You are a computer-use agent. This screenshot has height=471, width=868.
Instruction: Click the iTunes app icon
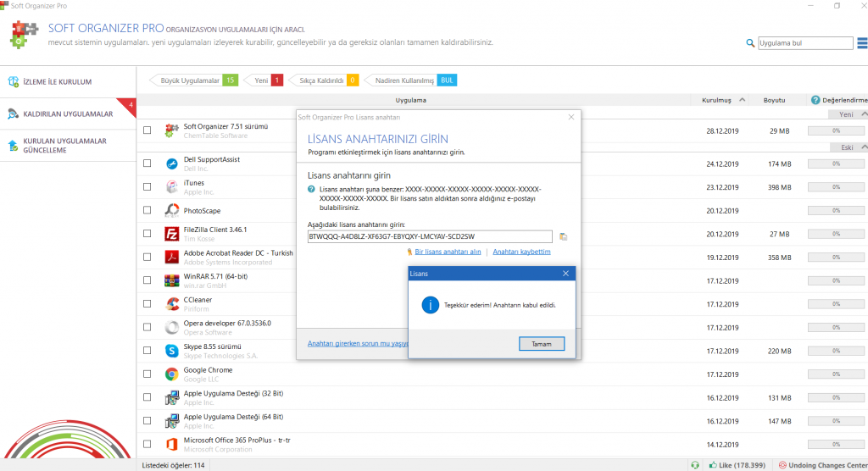[x=171, y=187]
